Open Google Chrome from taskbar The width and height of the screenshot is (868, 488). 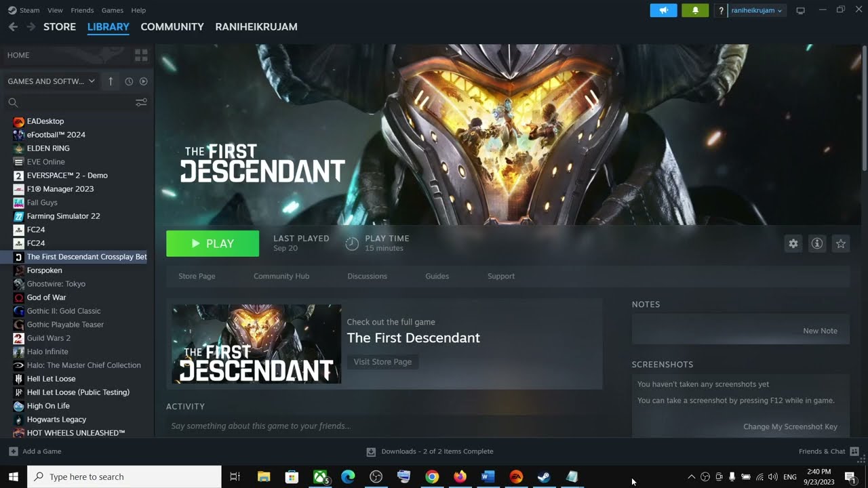click(432, 476)
